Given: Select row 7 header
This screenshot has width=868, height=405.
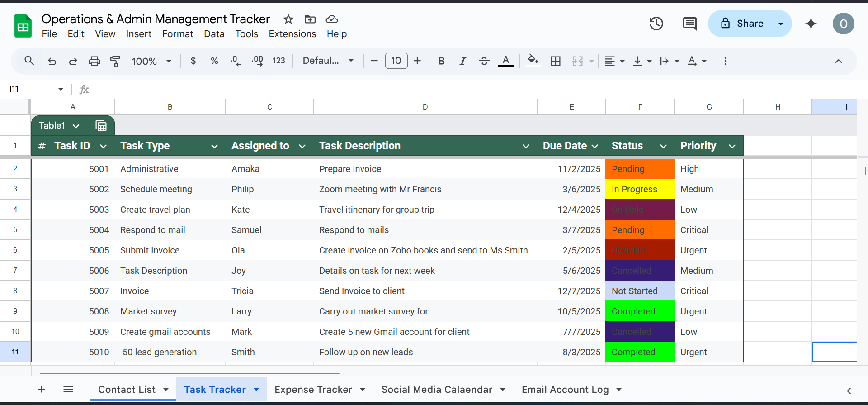Looking at the screenshot, I should (15, 271).
